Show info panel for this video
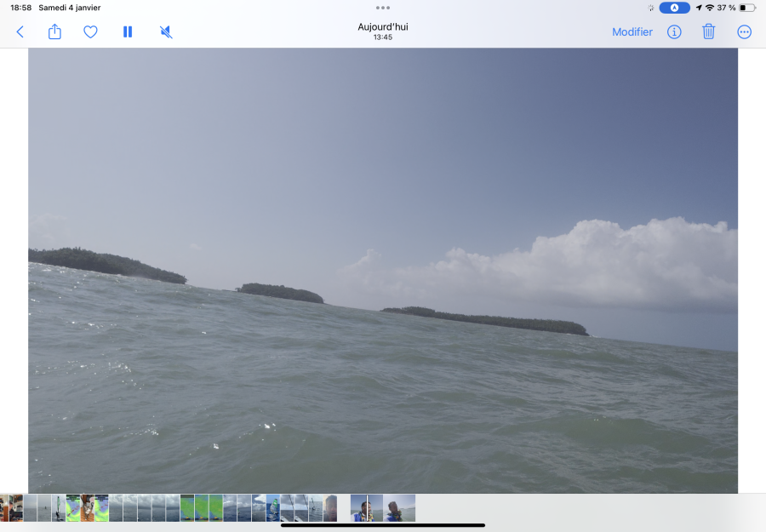Viewport: 766px width, 532px height. [674, 32]
